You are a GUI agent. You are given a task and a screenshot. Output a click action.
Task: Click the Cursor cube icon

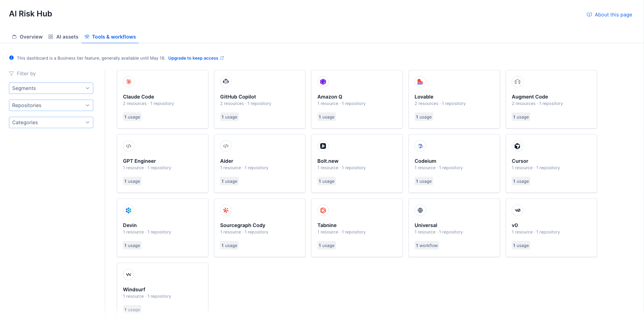click(517, 146)
